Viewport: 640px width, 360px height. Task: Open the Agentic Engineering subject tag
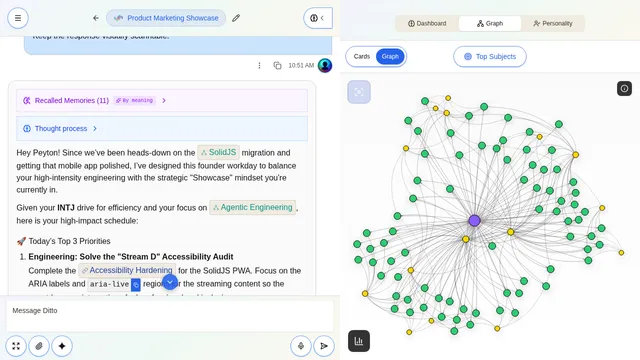(x=253, y=207)
